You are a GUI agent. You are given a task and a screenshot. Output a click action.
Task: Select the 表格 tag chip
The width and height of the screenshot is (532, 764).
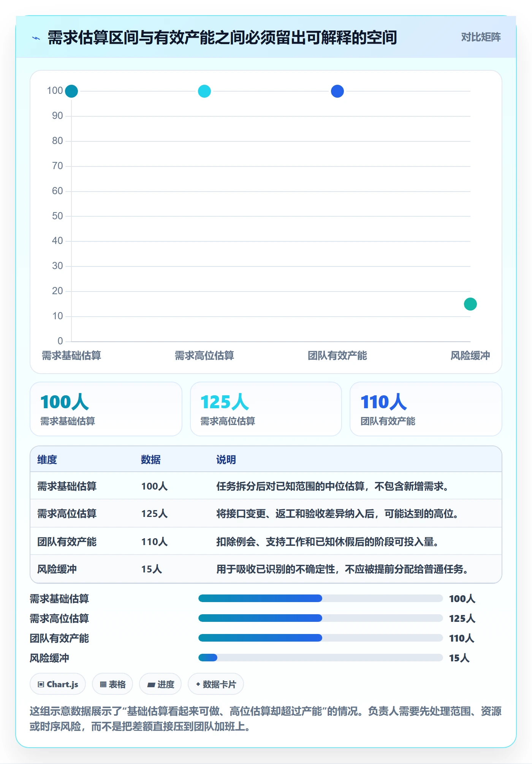coord(112,684)
